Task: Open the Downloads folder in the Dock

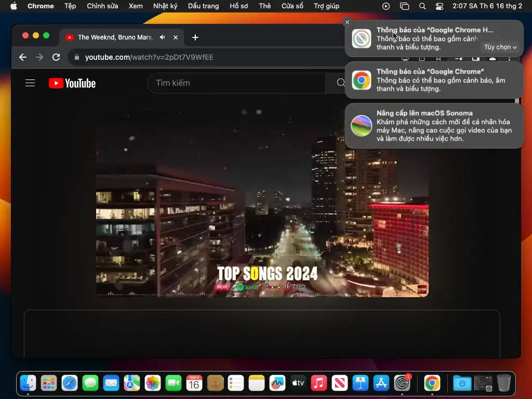Action: [x=462, y=383]
